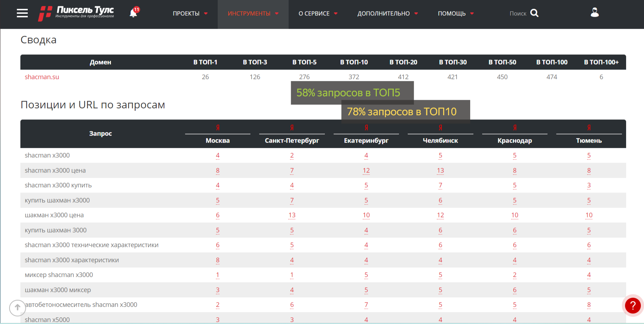Click the В ТОП-50 column header
The height and width of the screenshot is (324, 644).
tap(502, 62)
